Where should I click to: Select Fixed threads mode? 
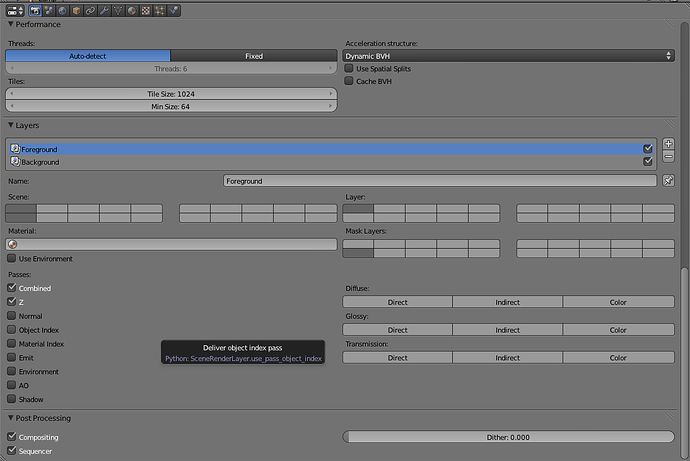[x=254, y=56]
